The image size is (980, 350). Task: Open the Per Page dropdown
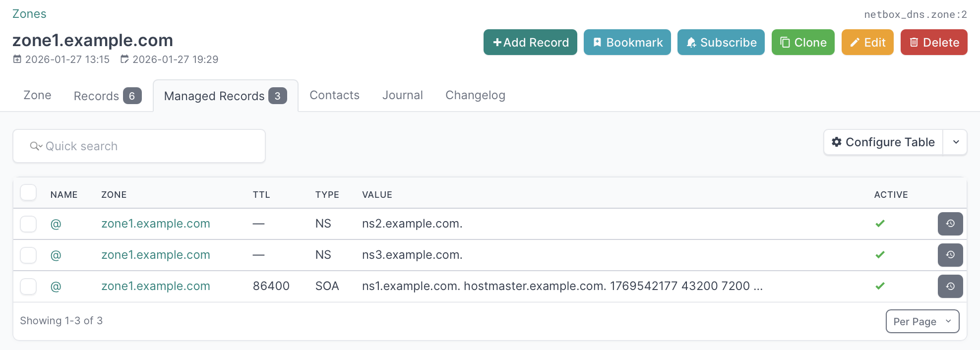pyautogui.click(x=922, y=321)
